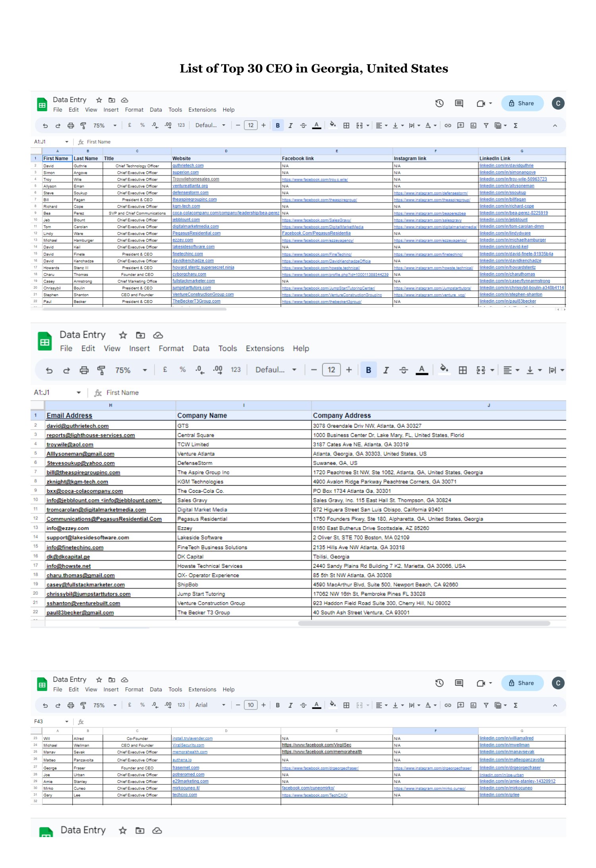The image size is (596, 868).
Task: Click the Share button in the bottom sheet
Action: (522, 683)
